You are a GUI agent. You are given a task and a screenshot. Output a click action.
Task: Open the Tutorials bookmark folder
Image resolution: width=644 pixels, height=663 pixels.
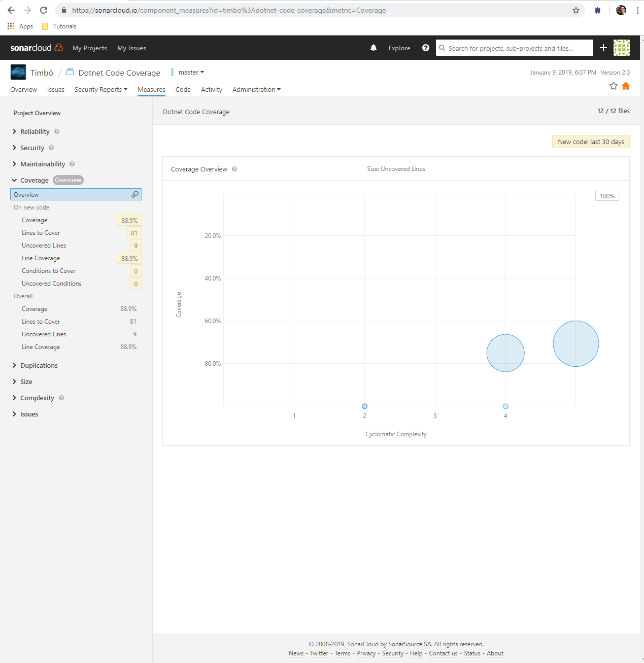click(59, 26)
